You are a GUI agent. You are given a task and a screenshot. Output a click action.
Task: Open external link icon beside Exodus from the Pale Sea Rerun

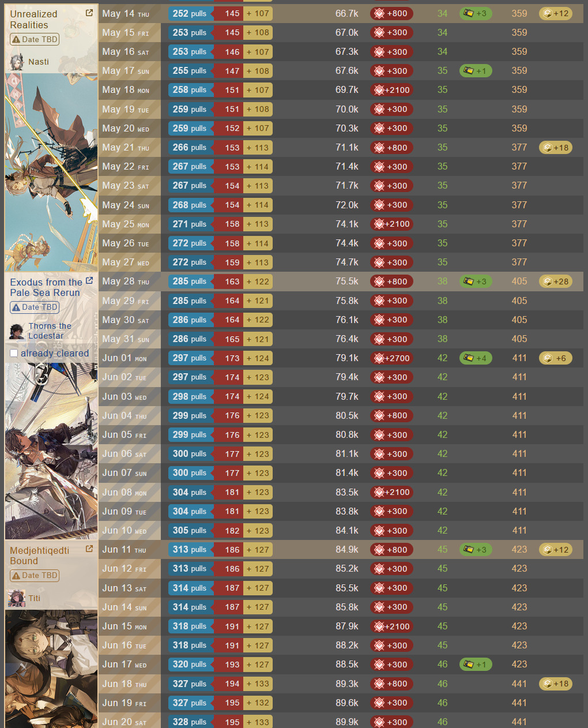click(89, 281)
